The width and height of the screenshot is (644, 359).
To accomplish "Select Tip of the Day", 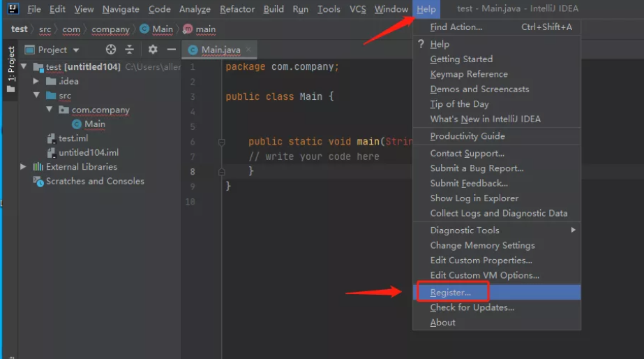I will pos(497,104).
